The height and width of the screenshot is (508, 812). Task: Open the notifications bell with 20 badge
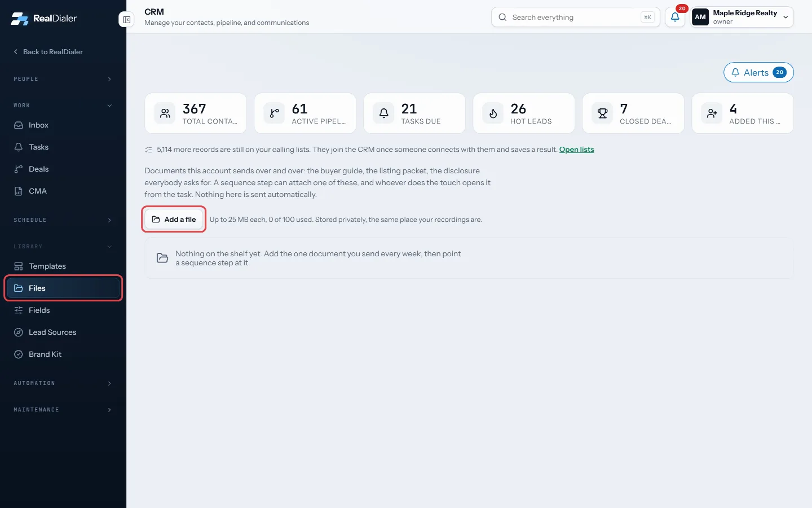click(x=675, y=17)
